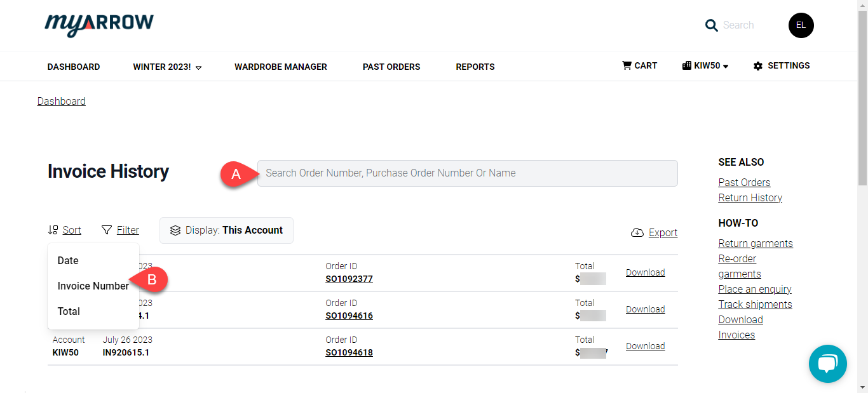Click the Filter funnel icon

click(x=107, y=230)
